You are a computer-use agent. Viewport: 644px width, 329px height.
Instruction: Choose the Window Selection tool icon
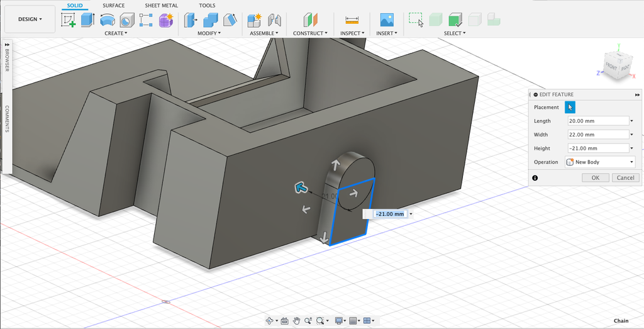[x=416, y=20]
